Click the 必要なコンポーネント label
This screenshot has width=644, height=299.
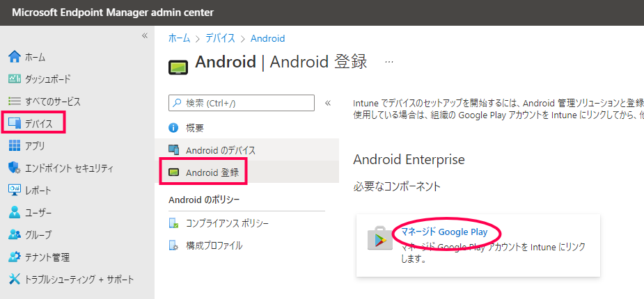397,186
